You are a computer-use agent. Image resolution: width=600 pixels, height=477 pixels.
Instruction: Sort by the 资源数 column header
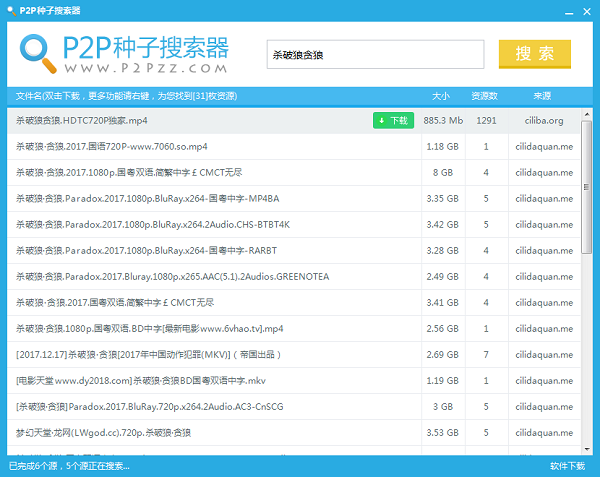[484, 96]
